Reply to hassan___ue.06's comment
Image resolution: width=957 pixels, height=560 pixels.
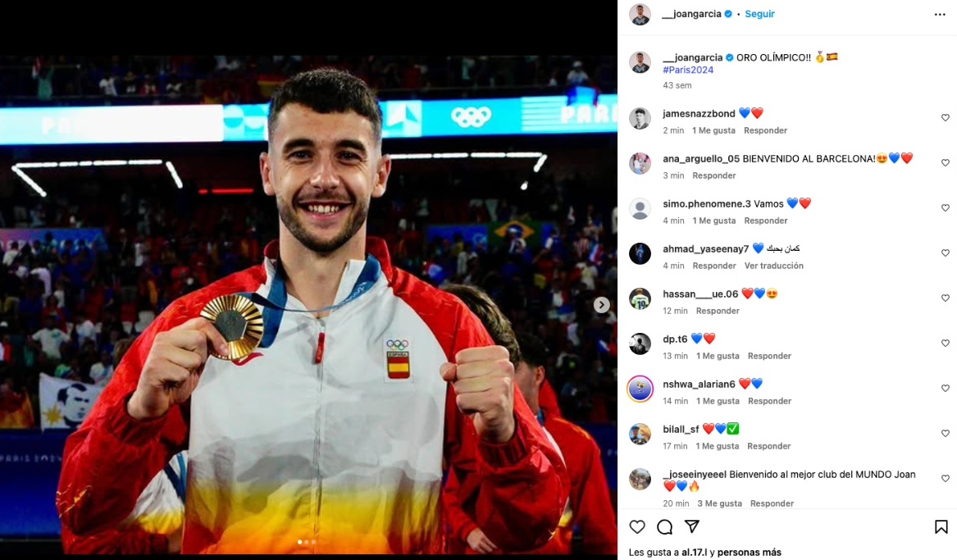(718, 311)
